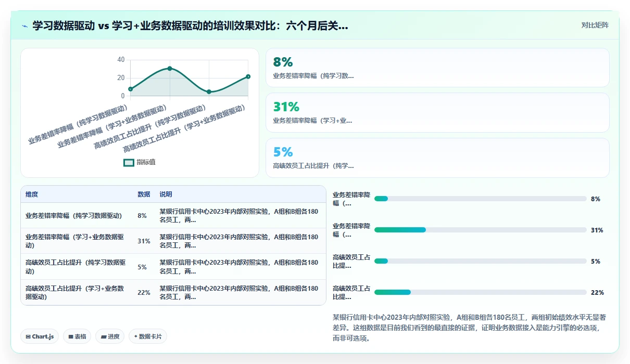The image size is (630, 364).
Task: Click the 说明 cell in the 22% row
Action: [240, 292]
